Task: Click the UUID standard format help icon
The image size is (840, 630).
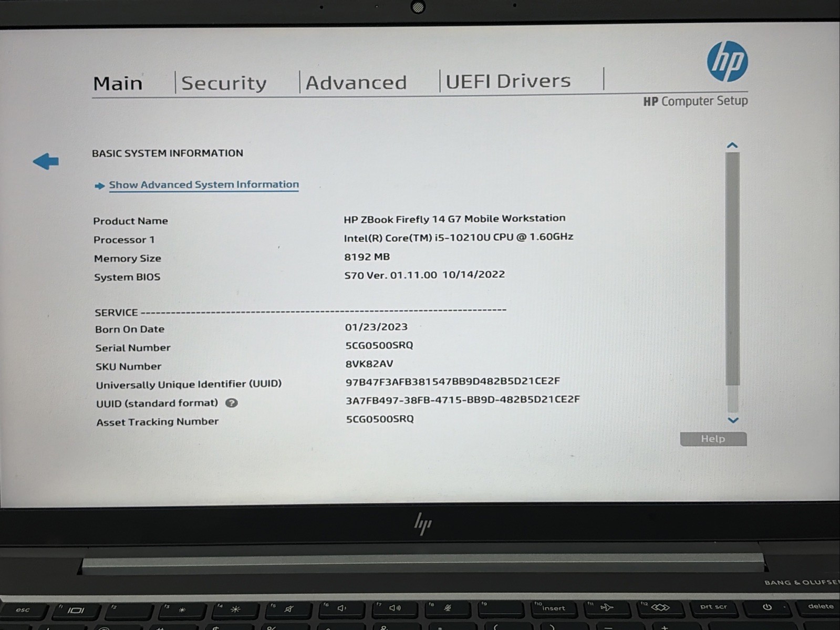Action: 232,403
